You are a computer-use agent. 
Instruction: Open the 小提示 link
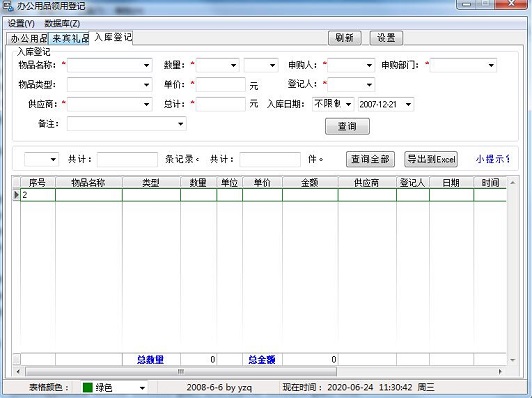492,159
